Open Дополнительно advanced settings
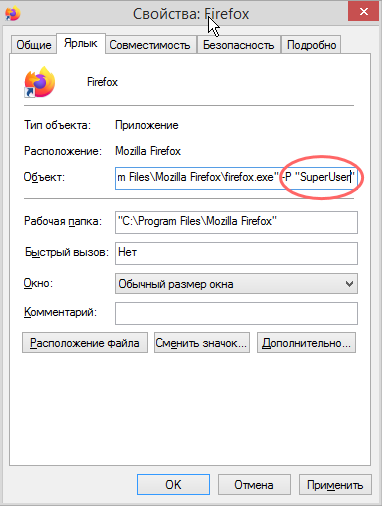Image resolution: width=382 pixels, height=506 pixels. click(306, 343)
